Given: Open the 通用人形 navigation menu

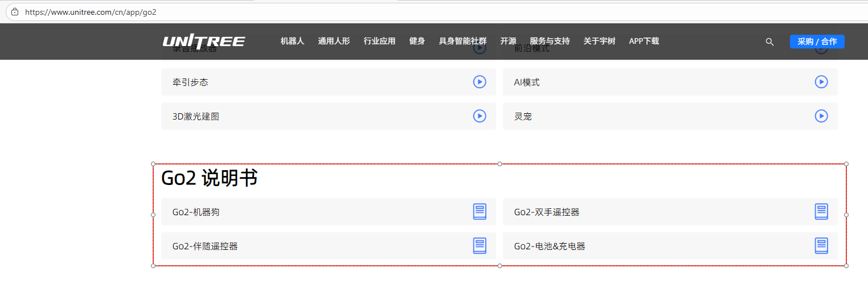Looking at the screenshot, I should click(334, 41).
